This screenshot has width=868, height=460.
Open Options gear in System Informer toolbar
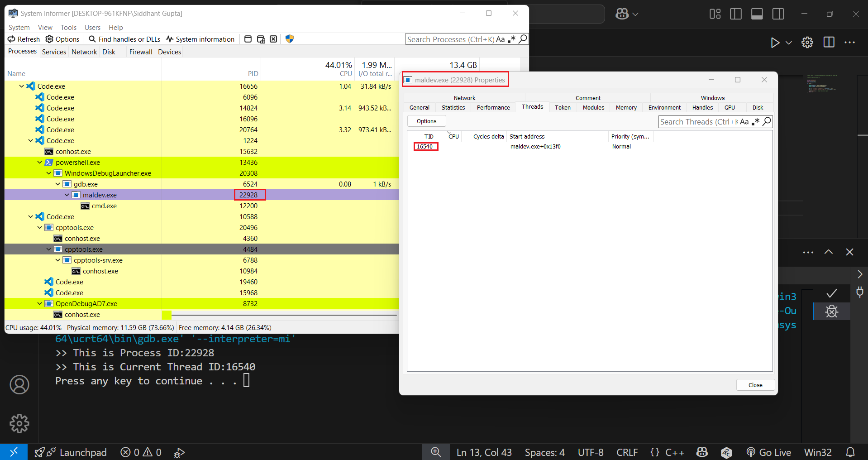tap(62, 39)
